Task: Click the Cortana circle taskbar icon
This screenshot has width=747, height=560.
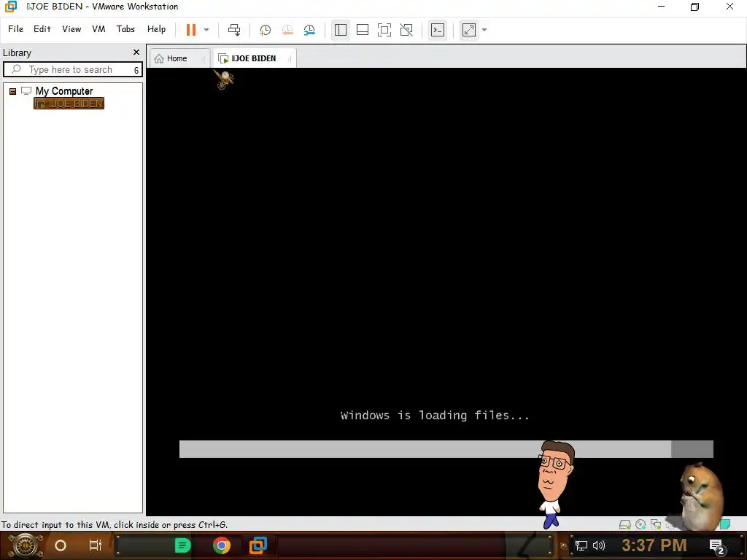Action: [x=61, y=545]
